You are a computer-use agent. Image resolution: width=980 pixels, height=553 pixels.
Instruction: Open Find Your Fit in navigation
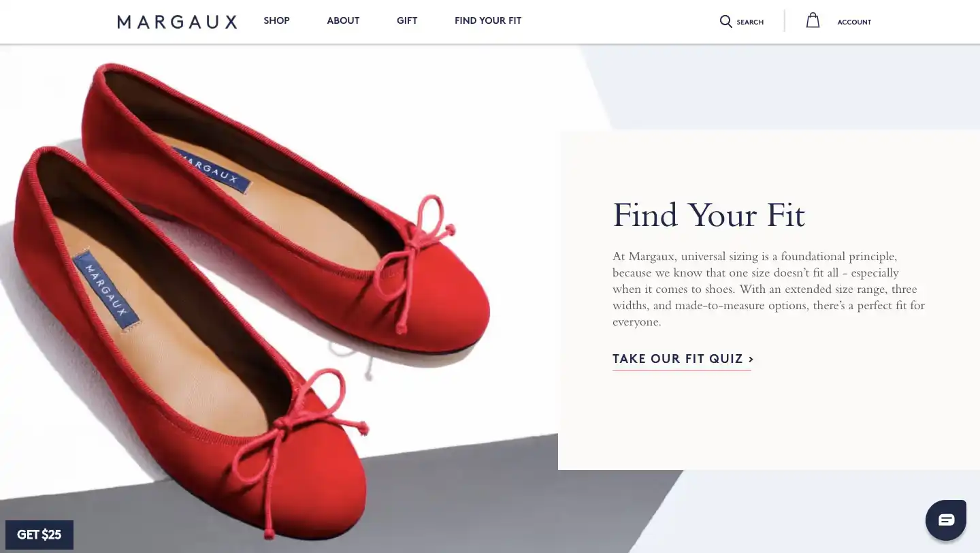tap(488, 20)
